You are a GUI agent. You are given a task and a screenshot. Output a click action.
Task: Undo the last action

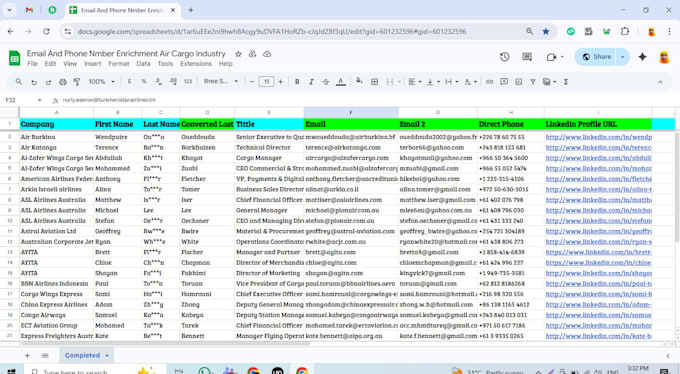pyautogui.click(x=34, y=82)
